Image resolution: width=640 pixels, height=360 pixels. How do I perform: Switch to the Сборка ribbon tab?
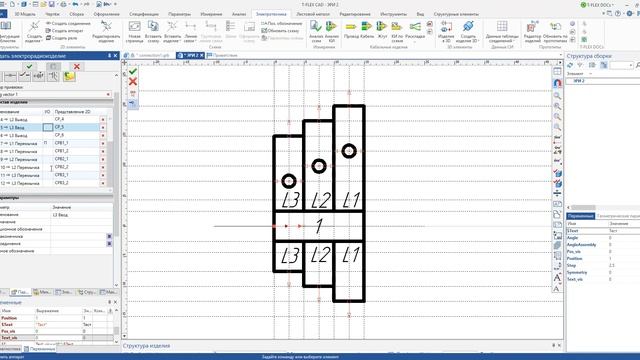point(76,14)
